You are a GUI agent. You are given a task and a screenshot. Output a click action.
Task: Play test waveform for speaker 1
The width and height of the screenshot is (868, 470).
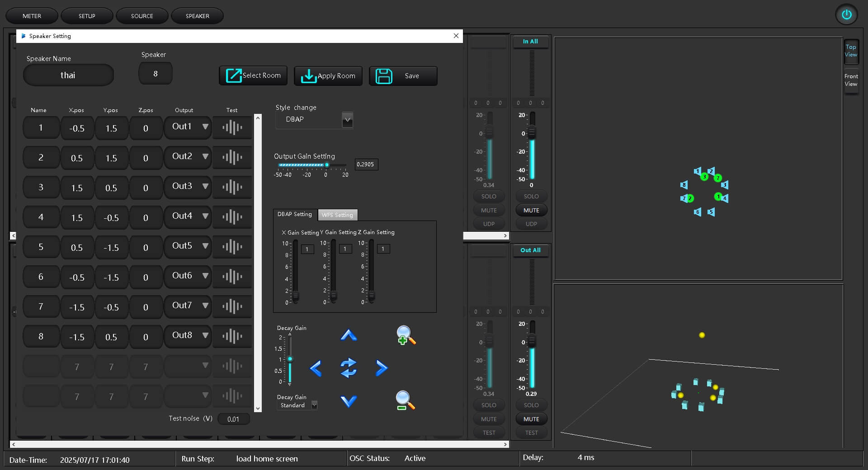coord(232,128)
